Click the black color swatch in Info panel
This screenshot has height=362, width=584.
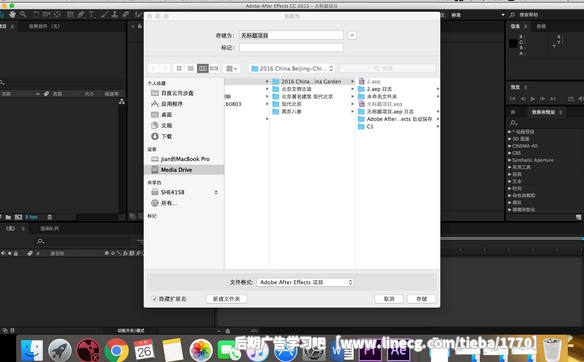(513, 43)
